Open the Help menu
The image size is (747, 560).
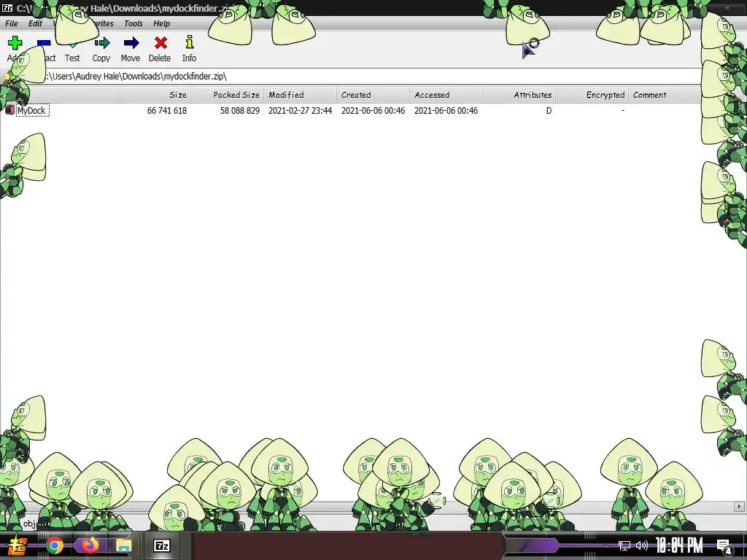click(161, 23)
